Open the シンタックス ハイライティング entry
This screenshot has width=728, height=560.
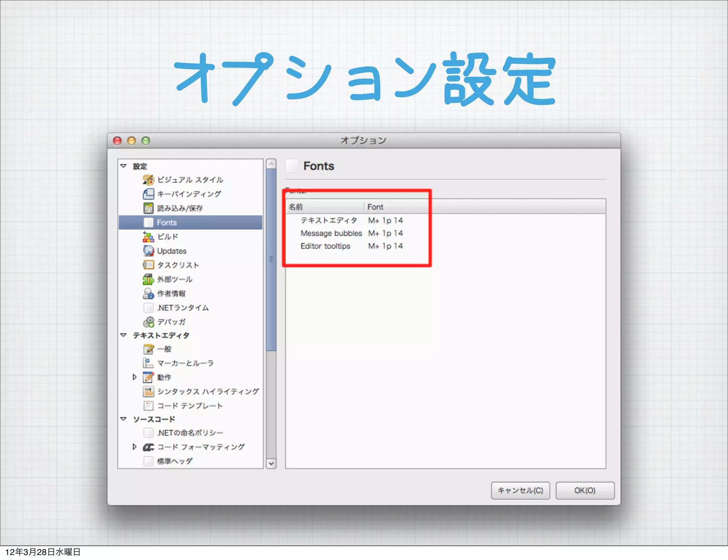pos(208,391)
